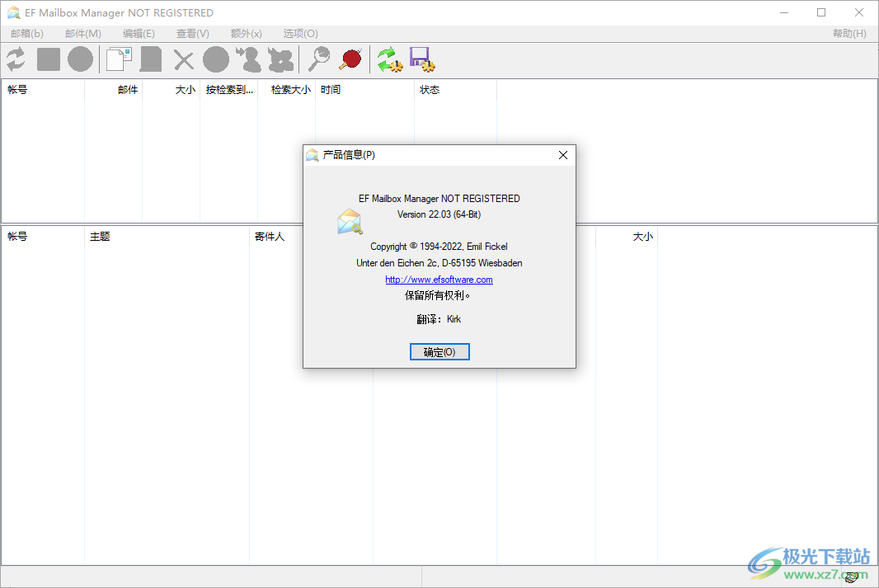The width and height of the screenshot is (879, 588).
Task: Open the 邮件(M) menu
Action: (x=83, y=34)
